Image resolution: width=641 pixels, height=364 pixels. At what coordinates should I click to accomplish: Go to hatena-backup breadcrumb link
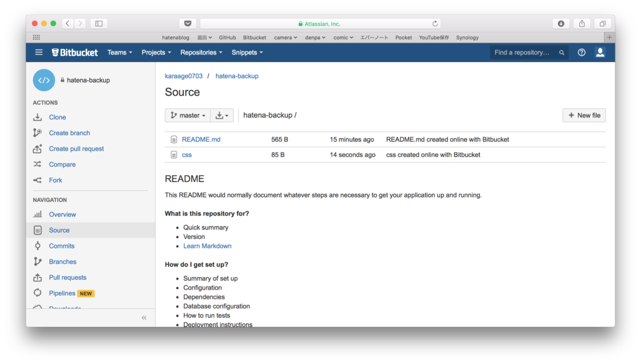click(237, 76)
